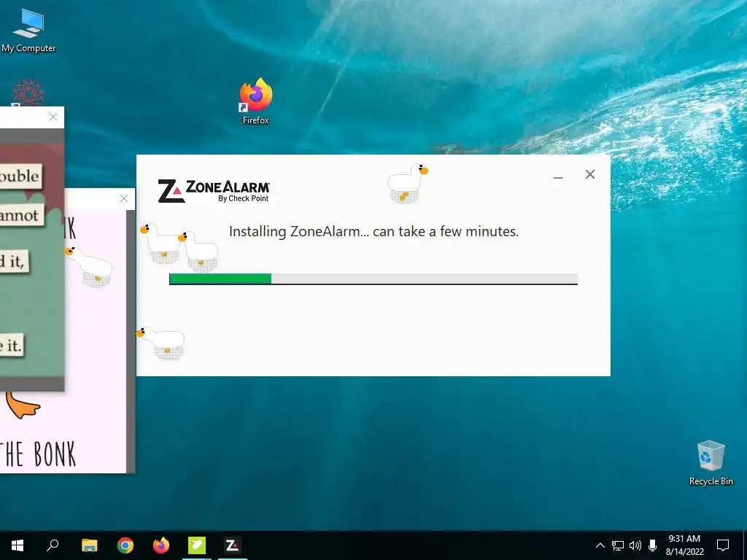
Task: Click the Windows Start button
Action: coord(18,545)
